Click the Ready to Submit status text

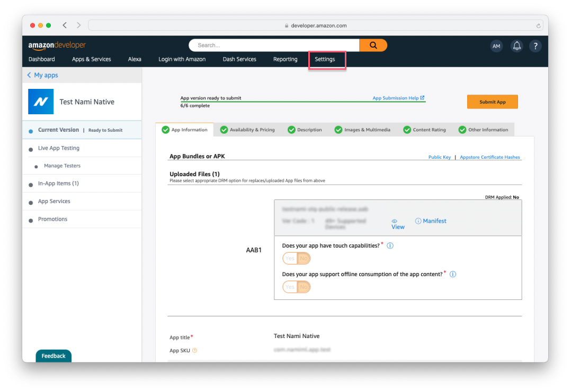105,130
